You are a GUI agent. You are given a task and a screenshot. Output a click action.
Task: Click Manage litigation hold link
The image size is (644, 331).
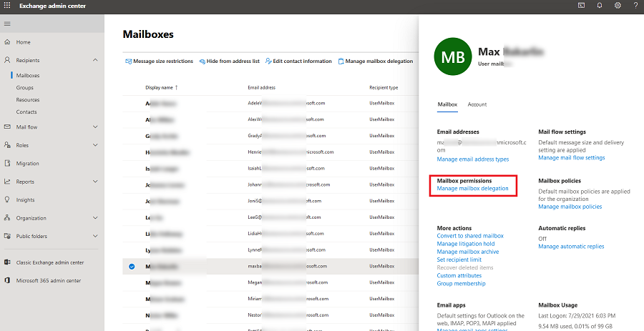click(466, 244)
